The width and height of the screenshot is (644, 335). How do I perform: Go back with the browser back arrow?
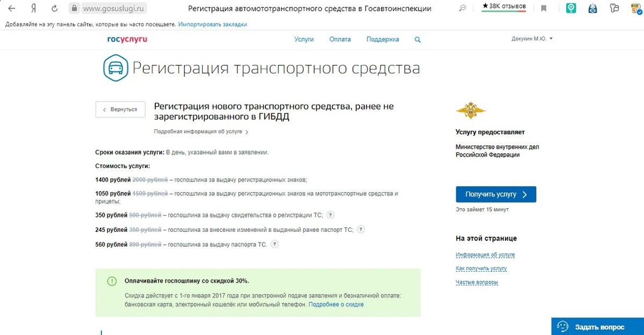pyautogui.click(x=12, y=9)
